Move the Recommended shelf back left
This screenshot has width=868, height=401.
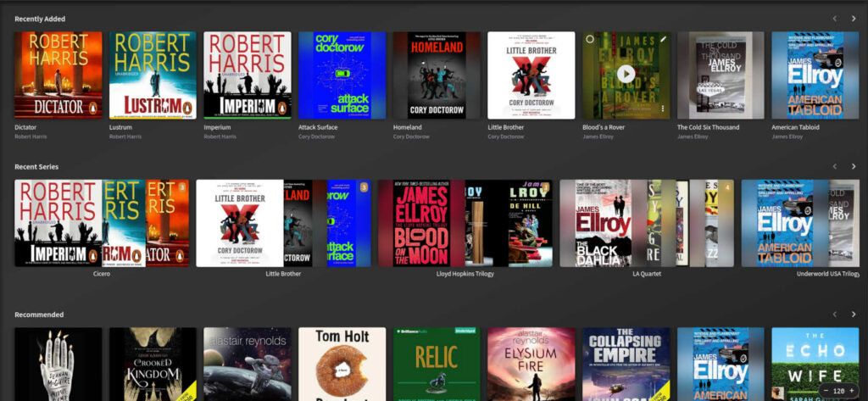coord(835,315)
